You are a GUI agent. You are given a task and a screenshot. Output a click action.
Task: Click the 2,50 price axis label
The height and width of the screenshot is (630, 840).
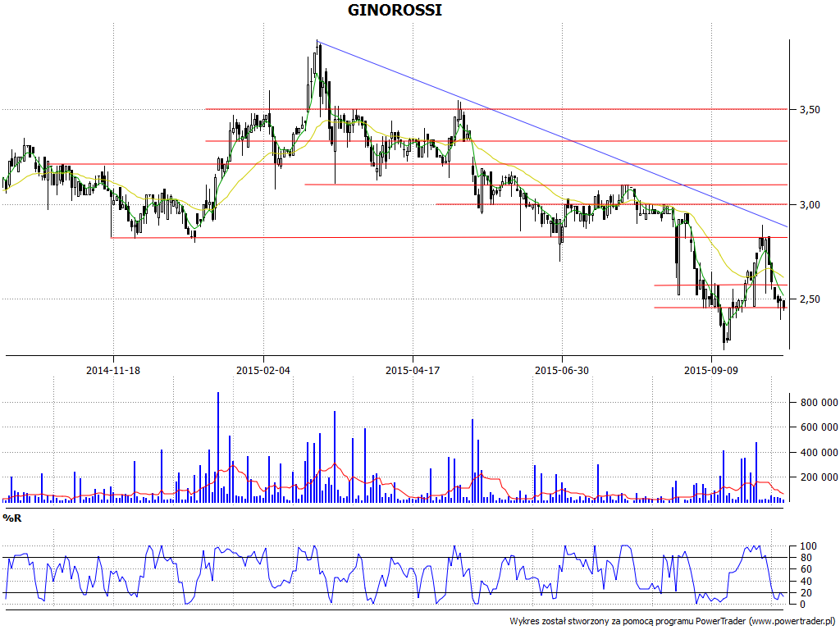coord(810,299)
